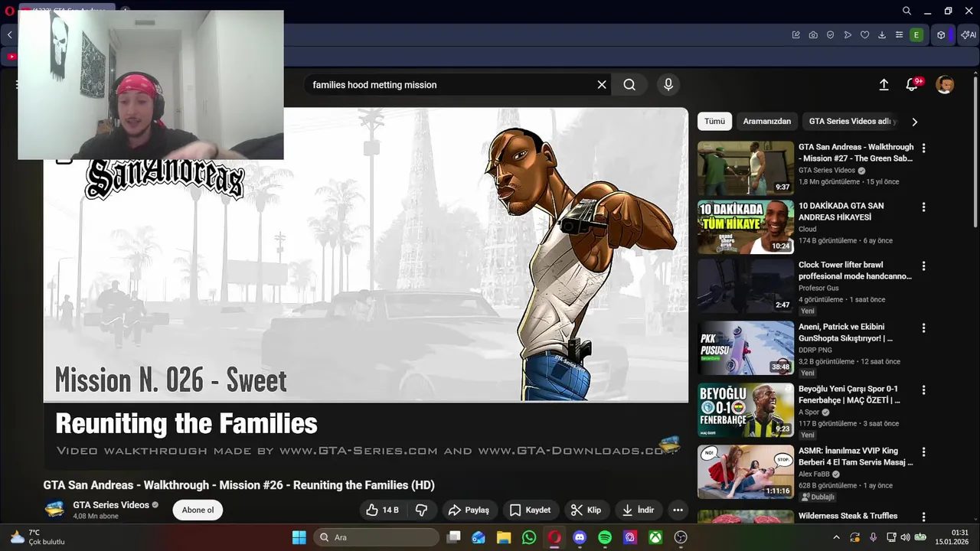Open The Green Sabre walkthrough thumbnail

click(745, 168)
